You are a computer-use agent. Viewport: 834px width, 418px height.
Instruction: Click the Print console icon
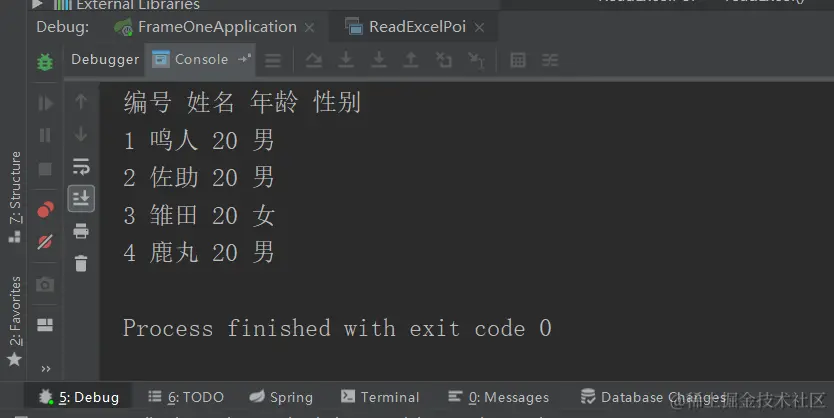coord(81,231)
